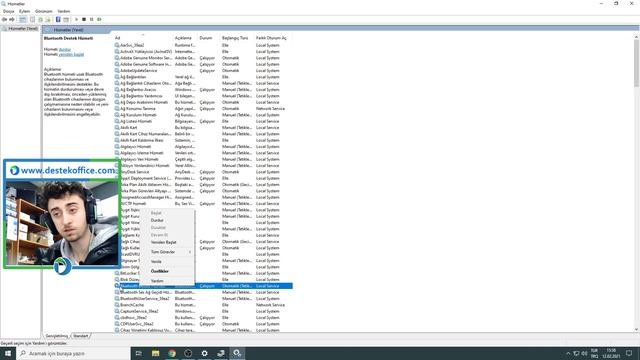Click the gear icon of BranchCache row

117,305
